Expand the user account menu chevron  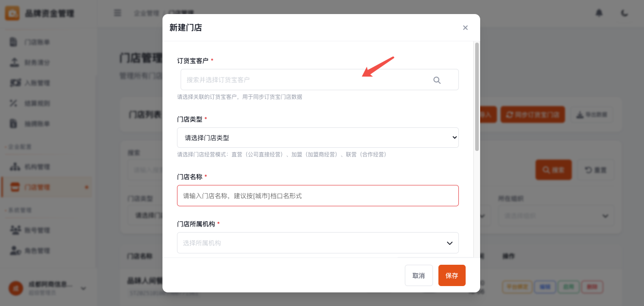coord(84,288)
